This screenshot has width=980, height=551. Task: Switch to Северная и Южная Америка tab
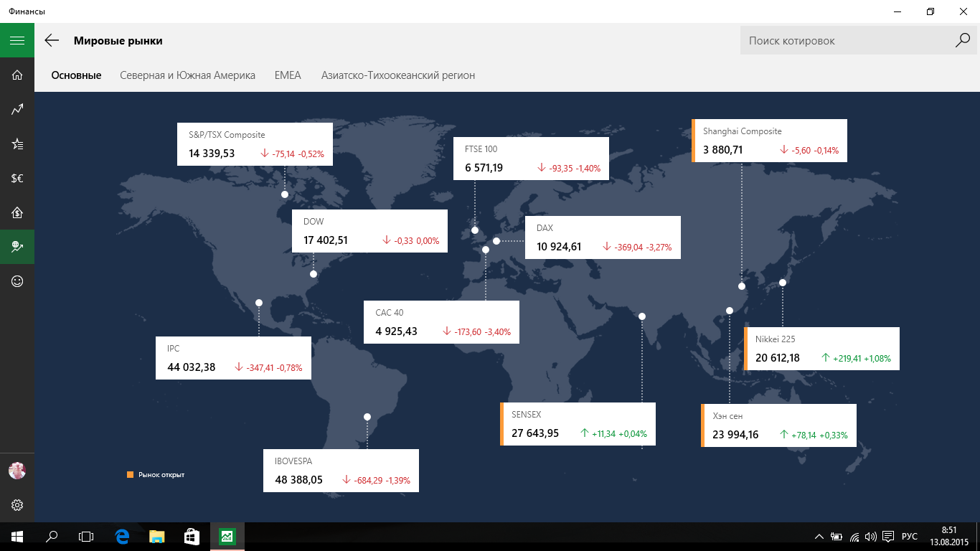point(187,75)
